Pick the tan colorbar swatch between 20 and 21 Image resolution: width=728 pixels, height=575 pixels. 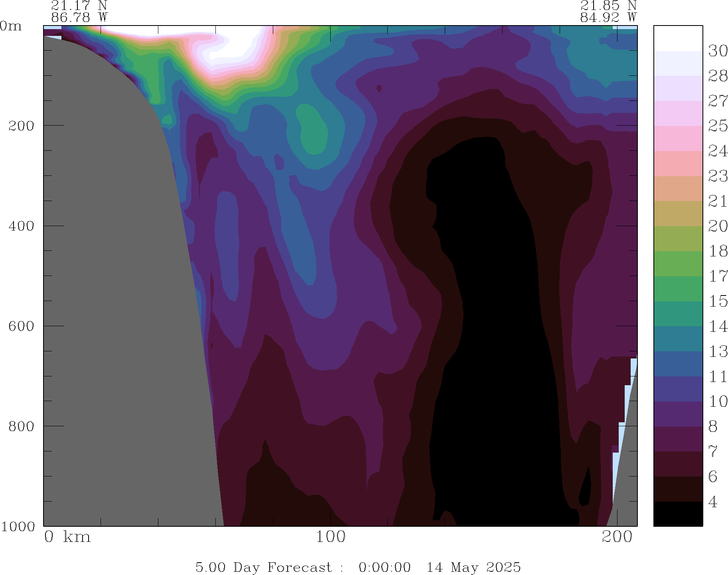678,213
